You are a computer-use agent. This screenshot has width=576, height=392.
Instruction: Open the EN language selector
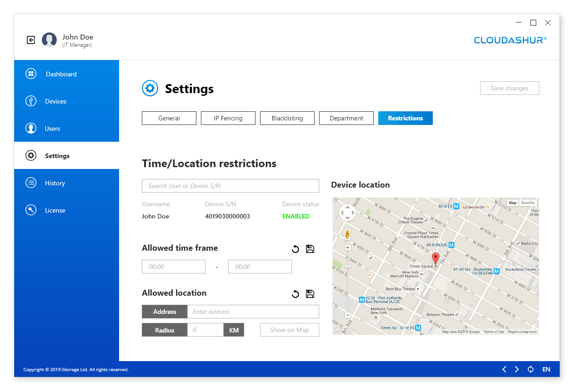pos(546,369)
